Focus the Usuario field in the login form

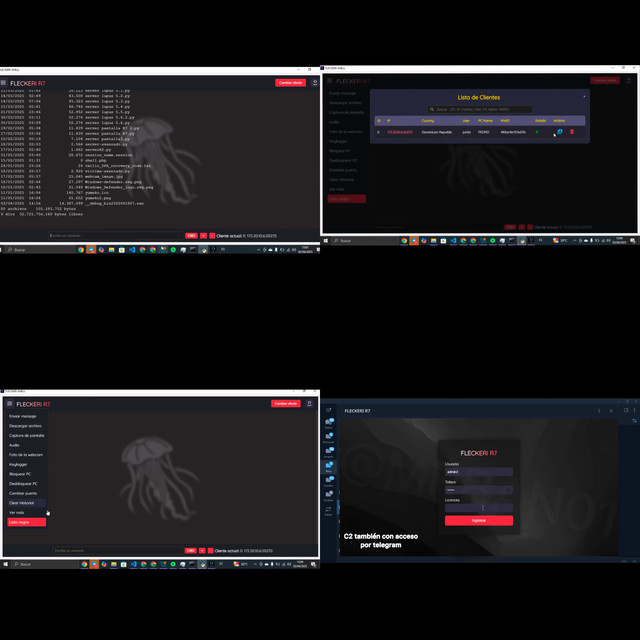click(479, 472)
